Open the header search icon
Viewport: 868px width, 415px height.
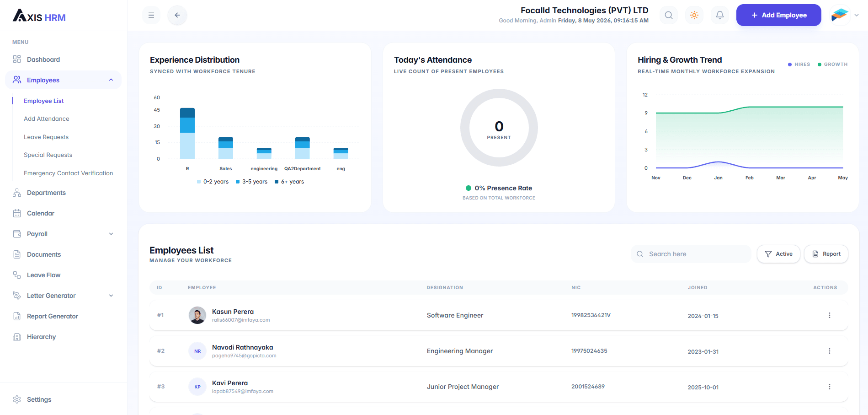669,15
